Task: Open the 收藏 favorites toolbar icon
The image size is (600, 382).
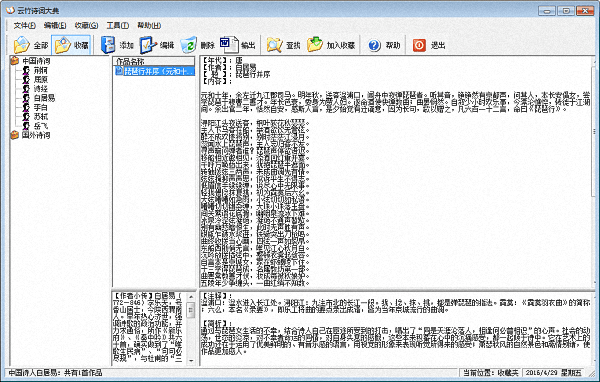Action: [71, 45]
